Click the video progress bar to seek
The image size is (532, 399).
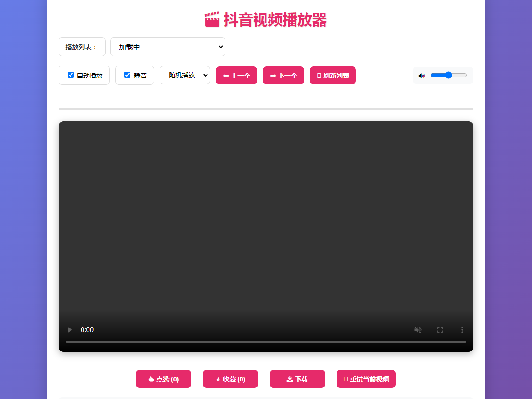[266, 342]
